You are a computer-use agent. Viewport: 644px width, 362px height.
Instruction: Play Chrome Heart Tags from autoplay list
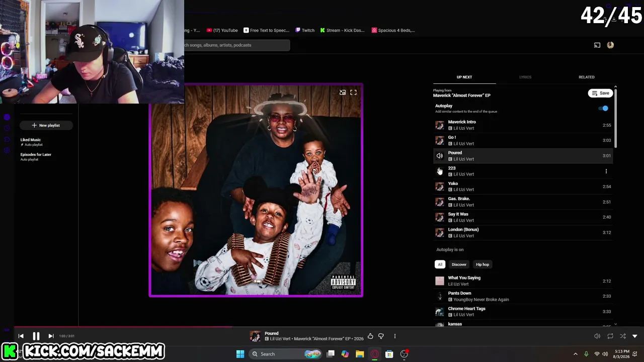click(523, 311)
